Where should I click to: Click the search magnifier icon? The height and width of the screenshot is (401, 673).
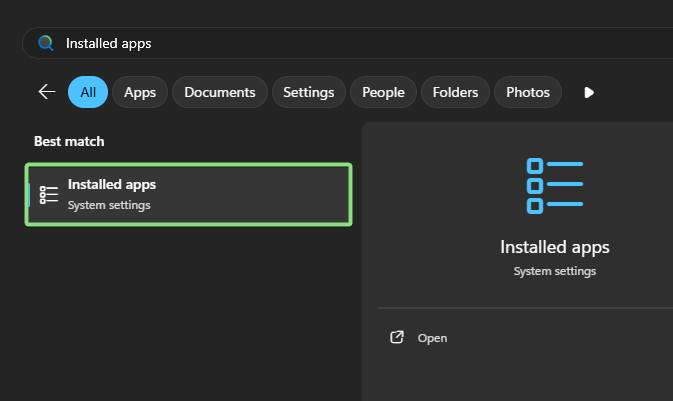pyautogui.click(x=45, y=43)
